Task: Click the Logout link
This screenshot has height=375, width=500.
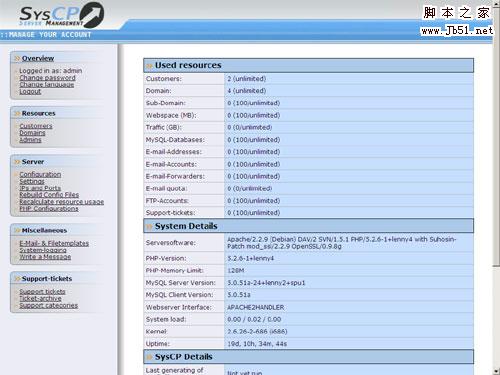Action: 30,91
